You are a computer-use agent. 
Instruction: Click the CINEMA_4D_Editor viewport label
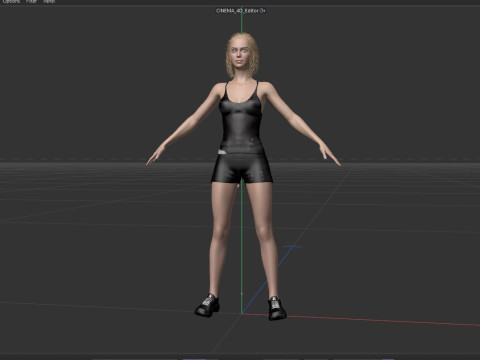coord(237,11)
